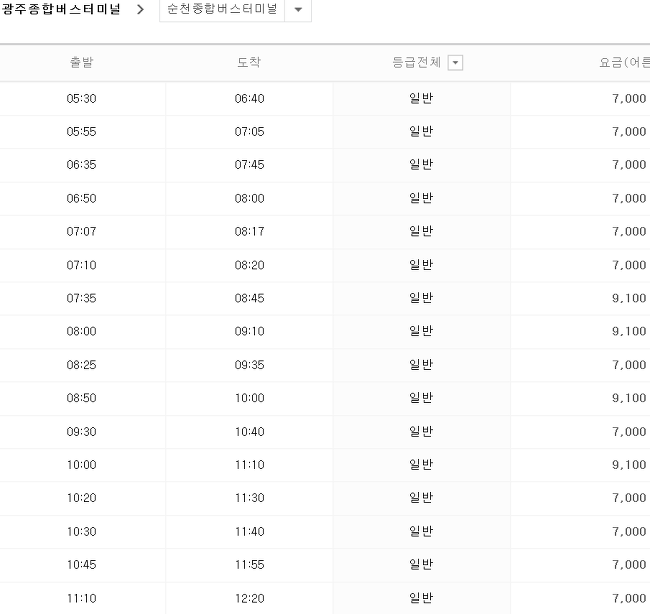The image size is (650, 614).
Task: Click the 08:17 arrival time
Action: (x=250, y=232)
